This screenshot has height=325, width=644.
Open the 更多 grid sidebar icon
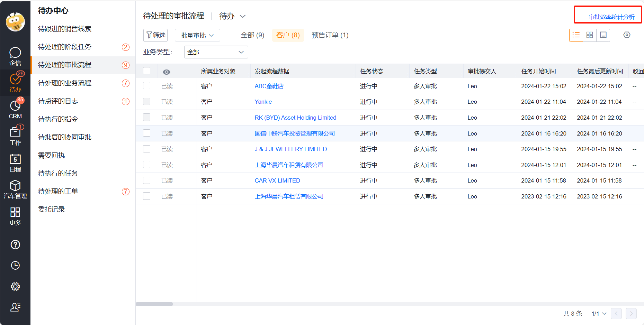click(x=15, y=216)
